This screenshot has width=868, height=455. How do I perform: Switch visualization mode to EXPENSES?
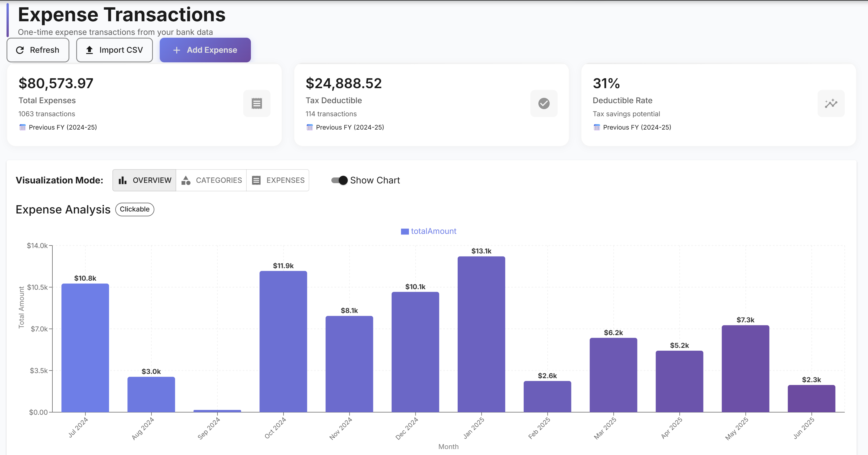[278, 180]
